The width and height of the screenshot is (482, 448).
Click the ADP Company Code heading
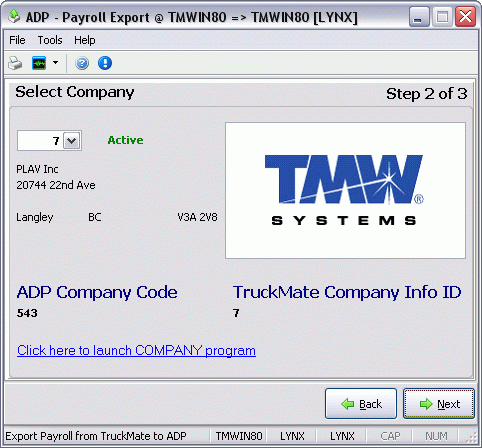point(97,292)
